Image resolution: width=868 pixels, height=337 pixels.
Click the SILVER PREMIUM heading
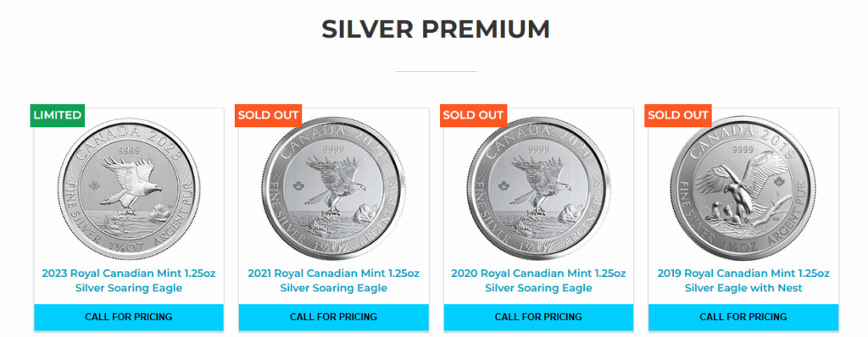pos(436,30)
